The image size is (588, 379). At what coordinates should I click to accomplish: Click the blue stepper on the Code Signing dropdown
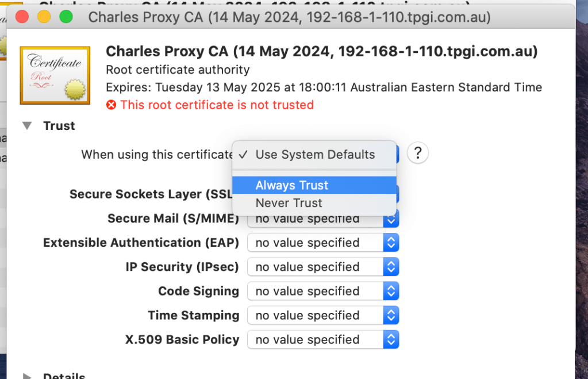392,290
